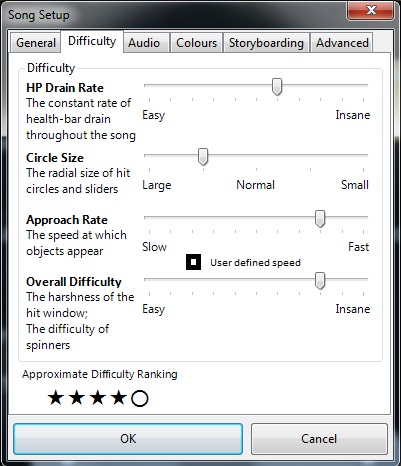The width and height of the screenshot is (401, 466).
Task: Click the Cancel button
Action: (319, 439)
